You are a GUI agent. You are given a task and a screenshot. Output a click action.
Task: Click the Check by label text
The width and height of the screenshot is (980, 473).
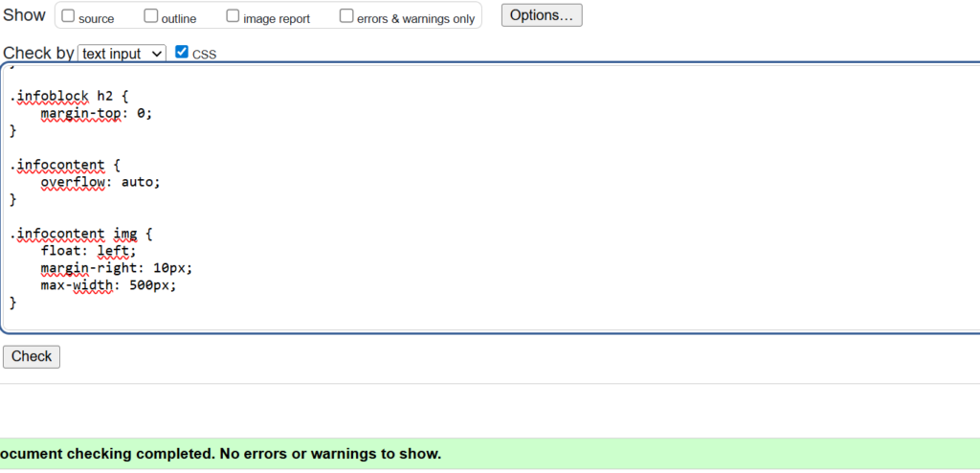point(38,54)
